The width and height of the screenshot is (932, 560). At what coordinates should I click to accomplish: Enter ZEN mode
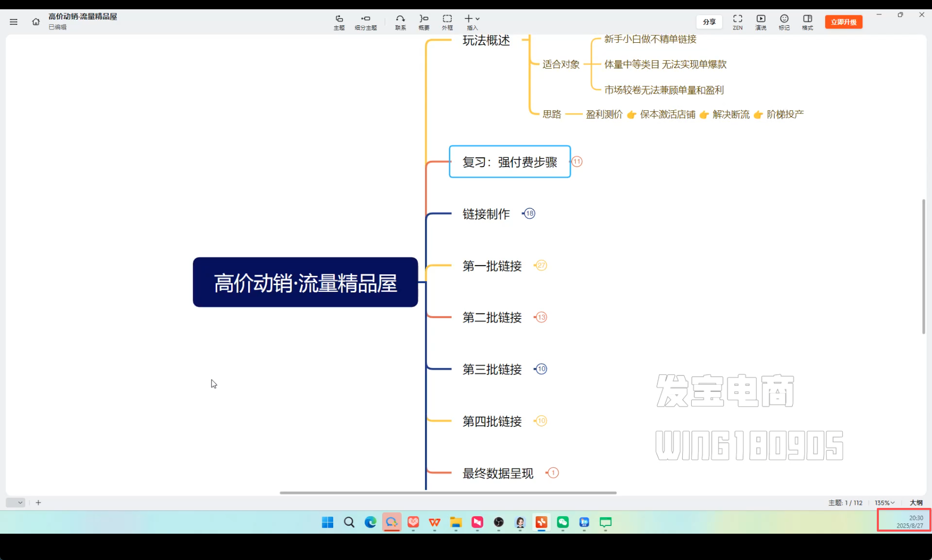[x=738, y=22]
